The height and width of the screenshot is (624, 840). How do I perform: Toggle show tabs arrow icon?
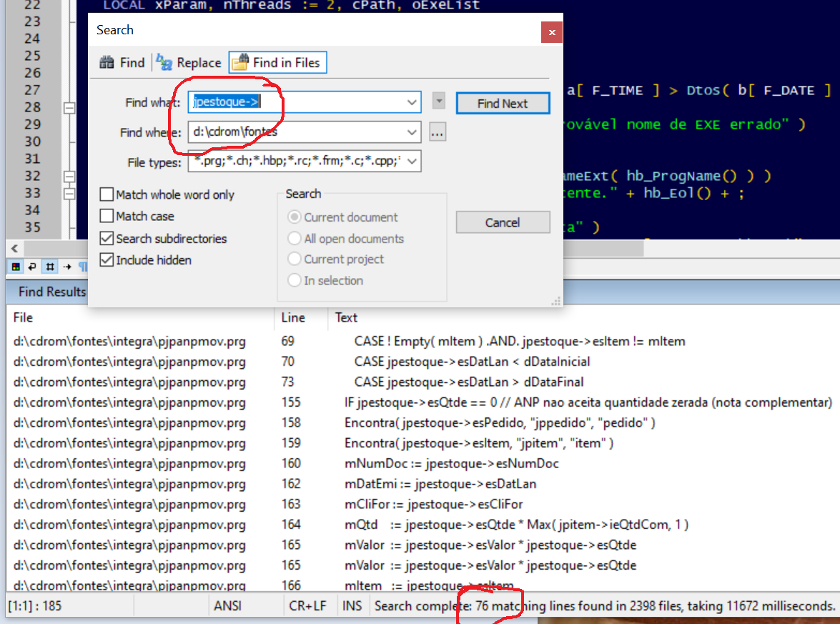[67, 266]
